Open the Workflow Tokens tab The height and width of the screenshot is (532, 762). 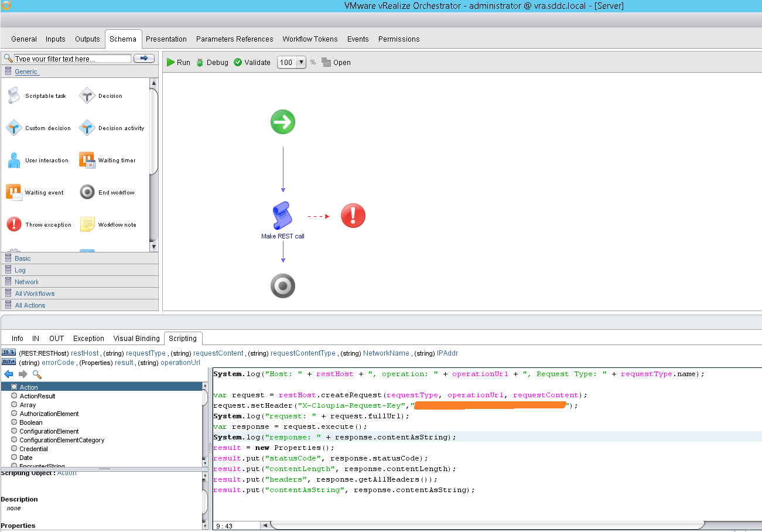click(310, 39)
